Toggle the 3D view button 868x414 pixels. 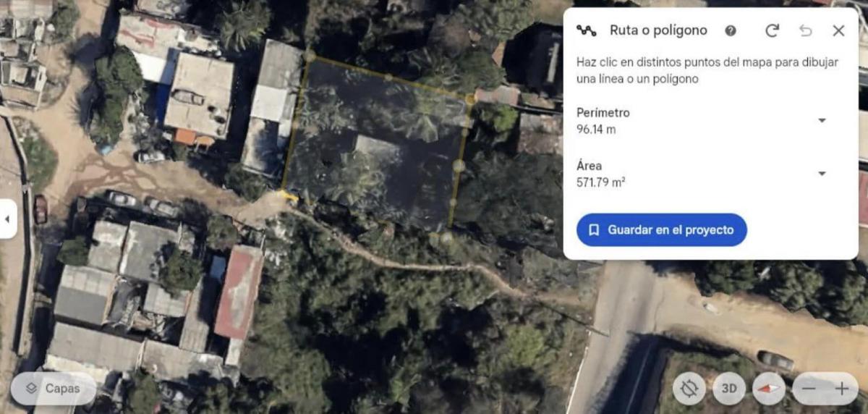(729, 389)
